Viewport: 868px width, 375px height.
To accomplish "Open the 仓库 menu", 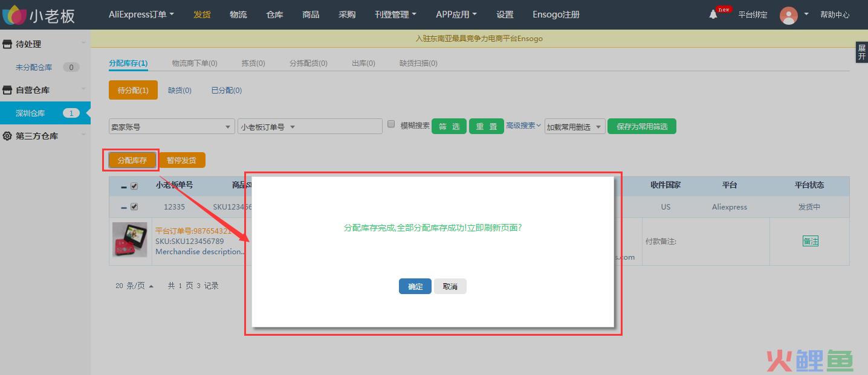I will point(274,14).
